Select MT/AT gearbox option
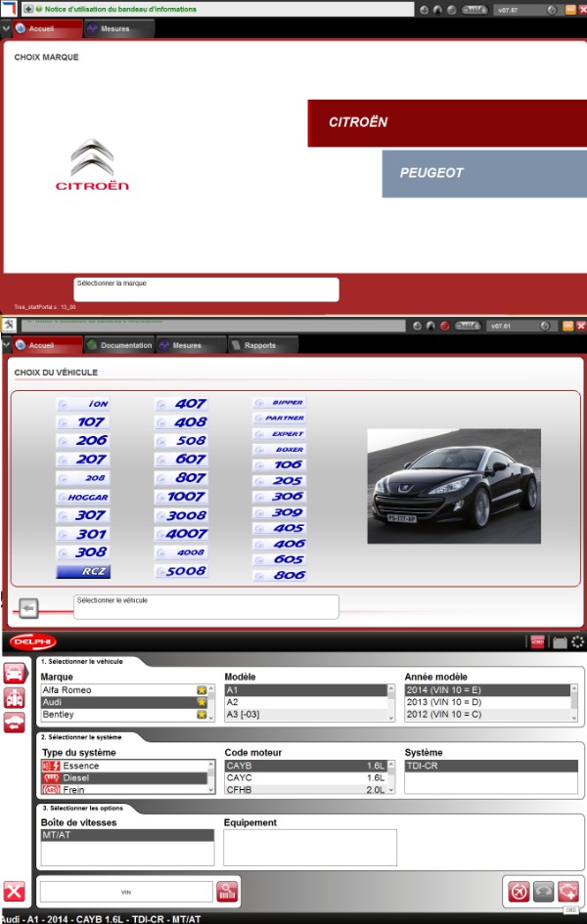This screenshot has width=587, height=924. click(x=127, y=835)
